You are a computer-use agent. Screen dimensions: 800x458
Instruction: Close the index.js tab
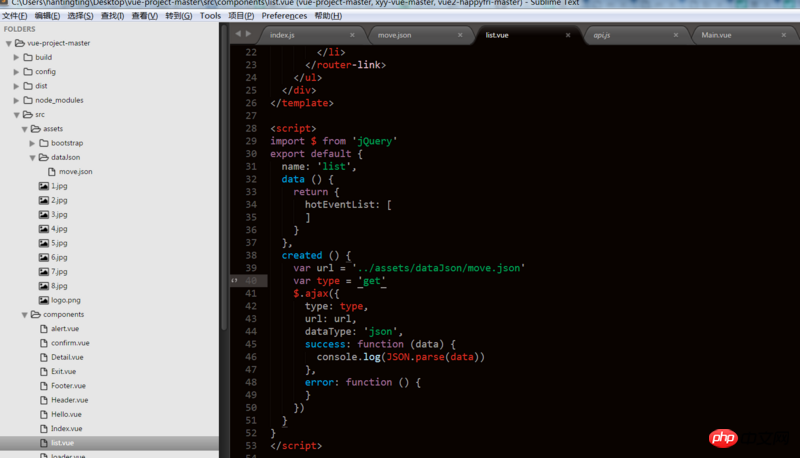click(353, 35)
